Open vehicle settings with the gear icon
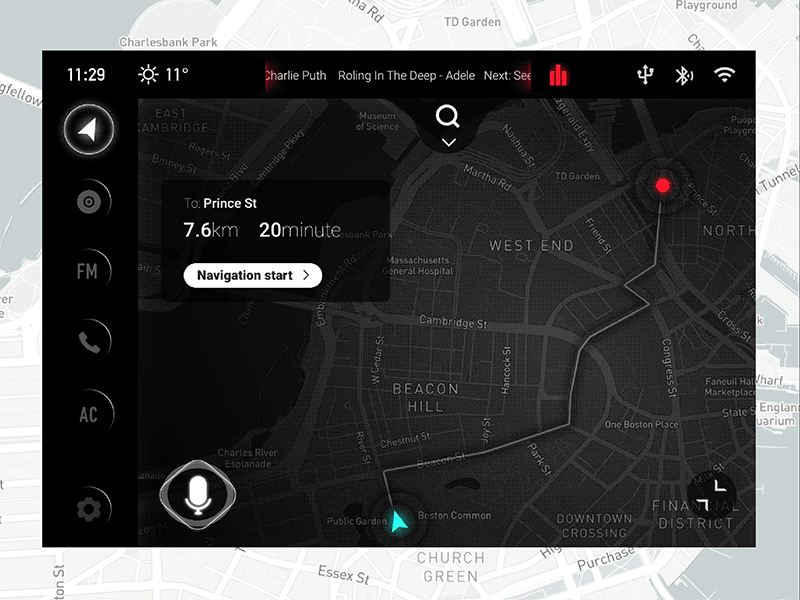The height and width of the screenshot is (600, 800). (x=88, y=508)
